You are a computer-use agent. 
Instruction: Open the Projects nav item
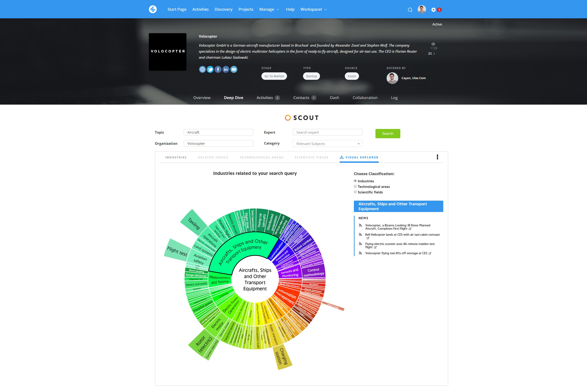246,9
